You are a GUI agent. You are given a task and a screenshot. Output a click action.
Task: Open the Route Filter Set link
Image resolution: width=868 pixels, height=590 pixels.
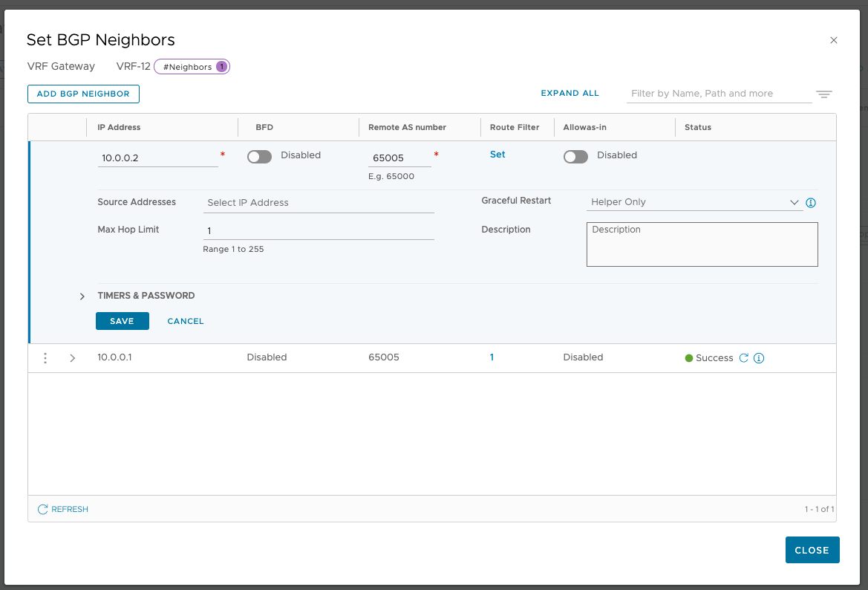497,155
